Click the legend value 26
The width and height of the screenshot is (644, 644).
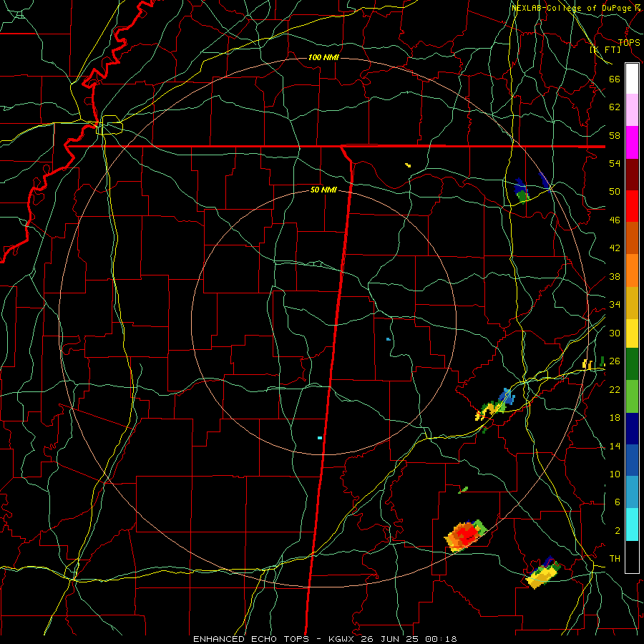(615, 361)
